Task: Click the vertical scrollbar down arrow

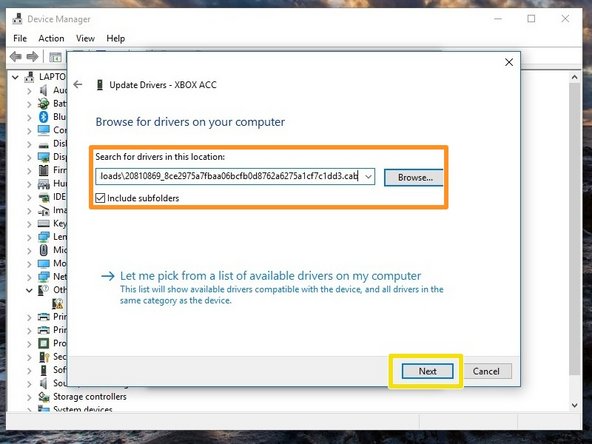Action: coord(574,405)
